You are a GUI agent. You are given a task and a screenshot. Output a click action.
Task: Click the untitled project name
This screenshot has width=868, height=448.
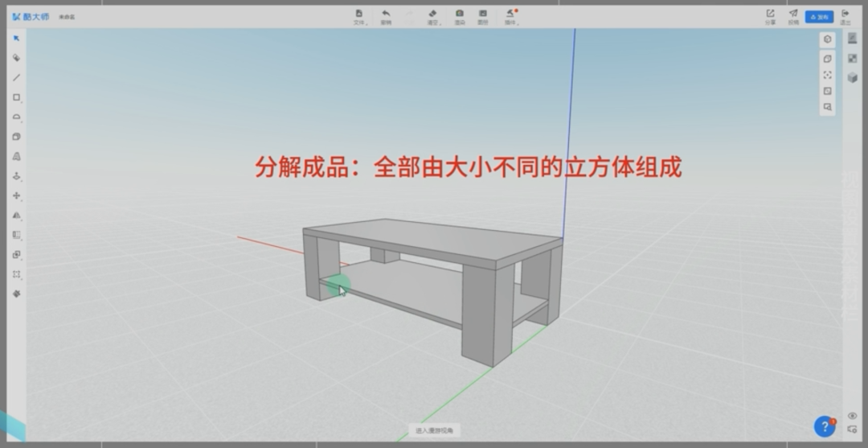(x=67, y=17)
